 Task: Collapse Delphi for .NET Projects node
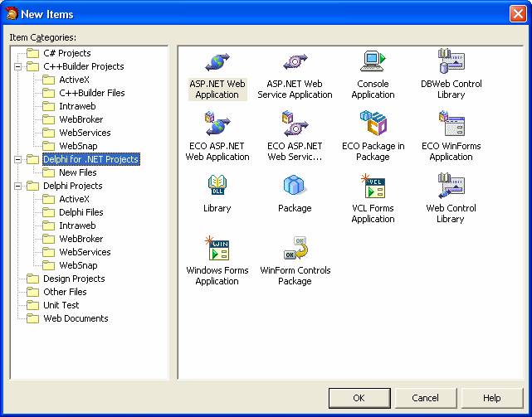[17, 160]
